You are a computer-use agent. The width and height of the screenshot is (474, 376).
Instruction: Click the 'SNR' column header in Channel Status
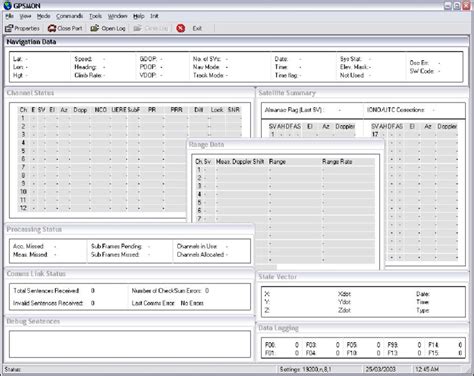pyautogui.click(x=234, y=110)
